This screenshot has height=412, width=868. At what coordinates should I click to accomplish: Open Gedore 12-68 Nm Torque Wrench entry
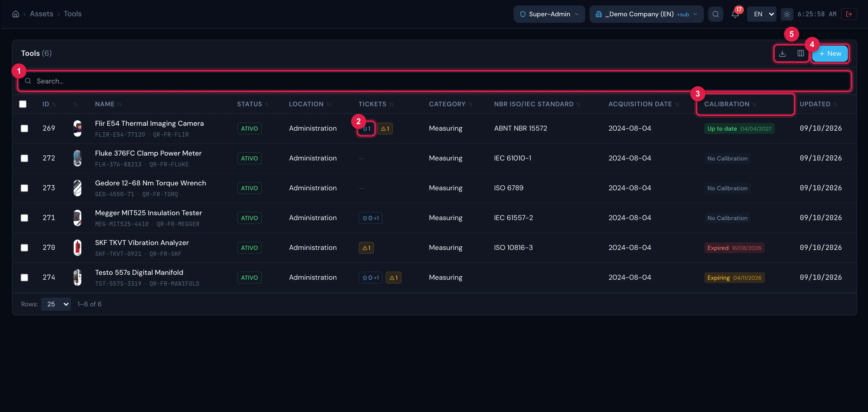pyautogui.click(x=150, y=183)
